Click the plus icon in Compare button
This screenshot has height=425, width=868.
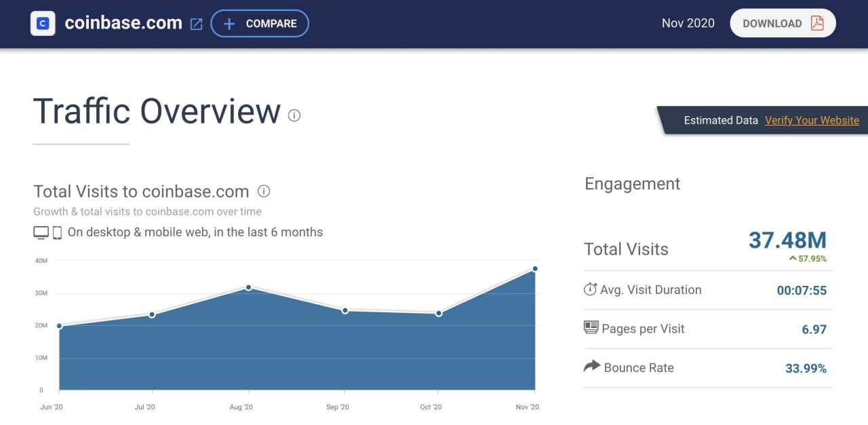tap(229, 24)
